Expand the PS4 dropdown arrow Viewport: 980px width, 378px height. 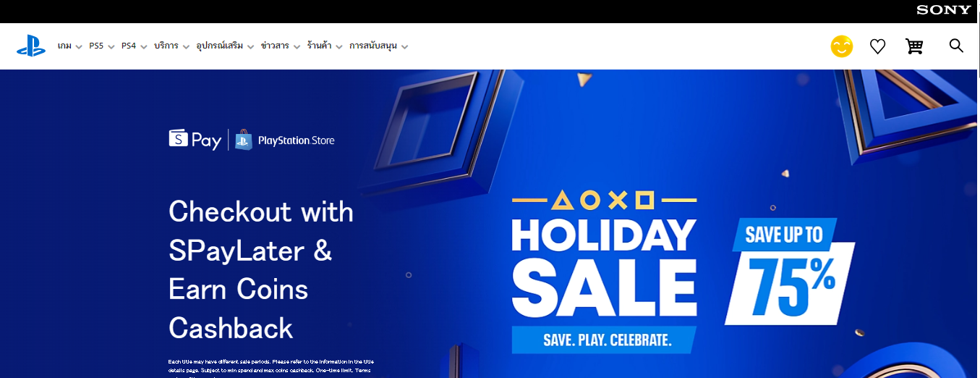click(x=143, y=47)
